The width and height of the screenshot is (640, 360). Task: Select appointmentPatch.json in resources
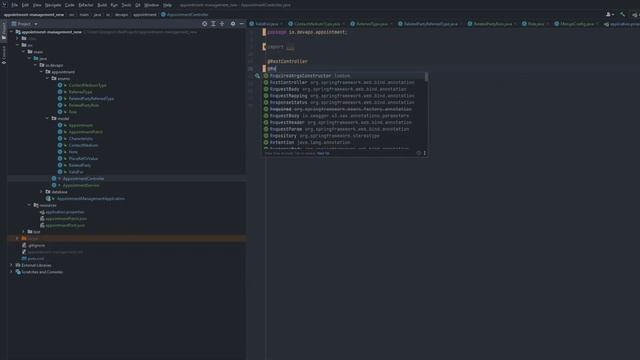(x=66, y=218)
